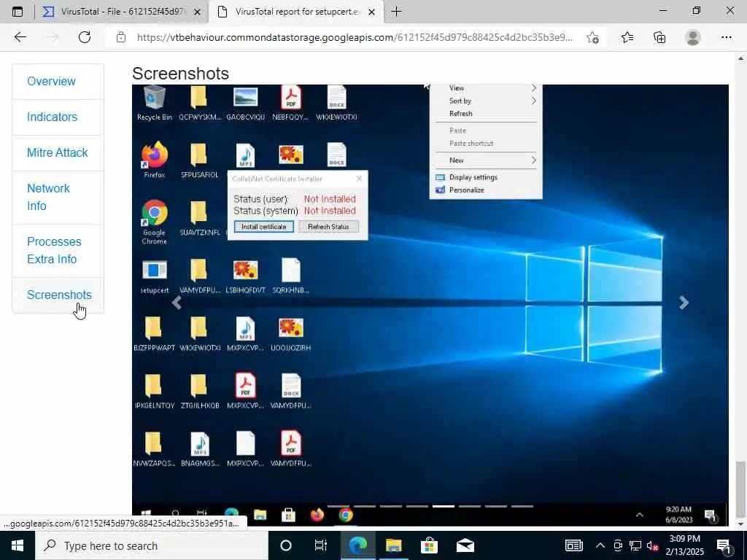Open Task View on the taskbar
This screenshot has width=747, height=560.
click(x=321, y=545)
